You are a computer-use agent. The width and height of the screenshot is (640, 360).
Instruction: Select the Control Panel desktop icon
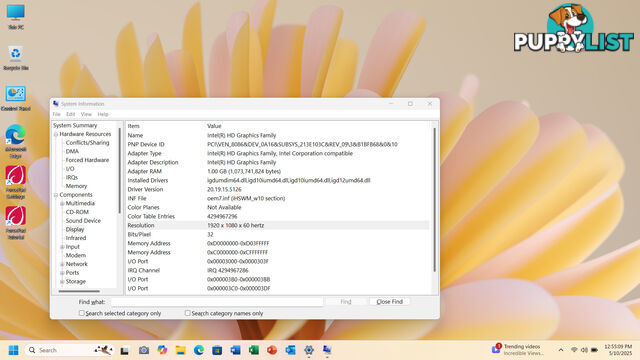[16, 98]
